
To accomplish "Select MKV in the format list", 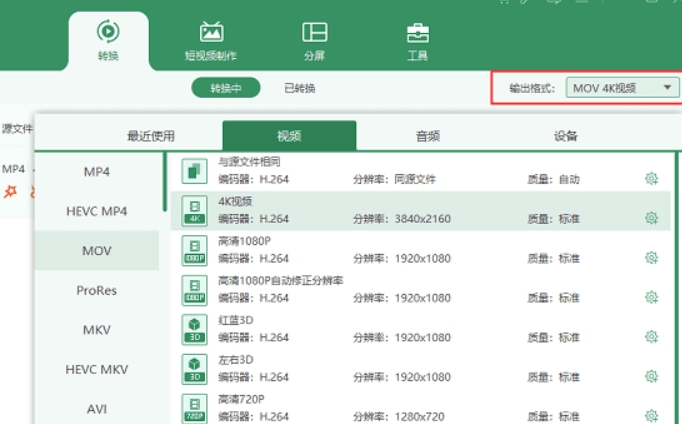I will (97, 330).
